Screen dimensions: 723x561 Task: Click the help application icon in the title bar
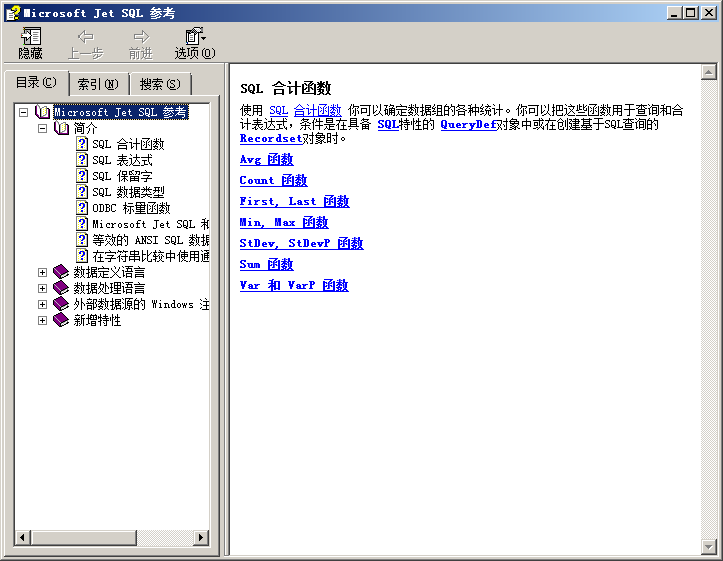(13, 12)
